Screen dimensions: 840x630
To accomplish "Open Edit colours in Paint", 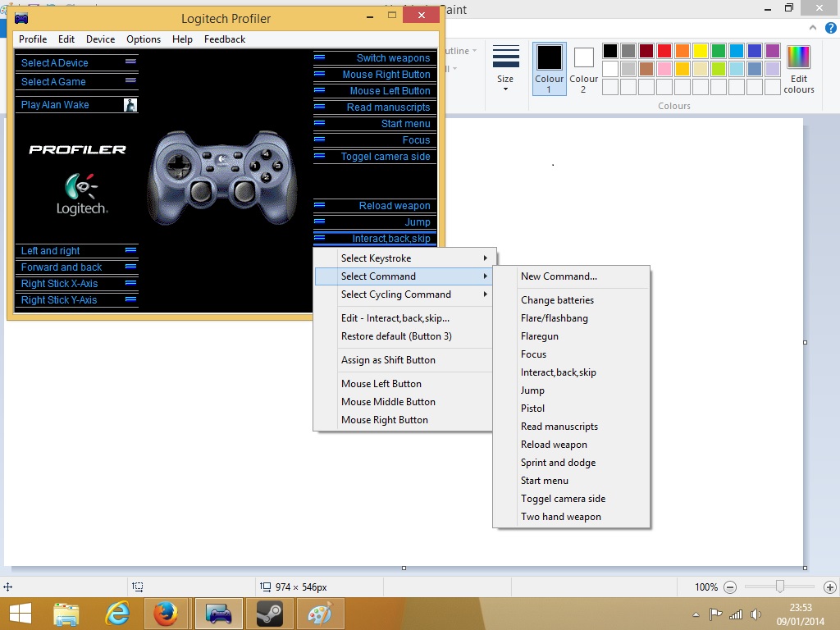I will 798,69.
